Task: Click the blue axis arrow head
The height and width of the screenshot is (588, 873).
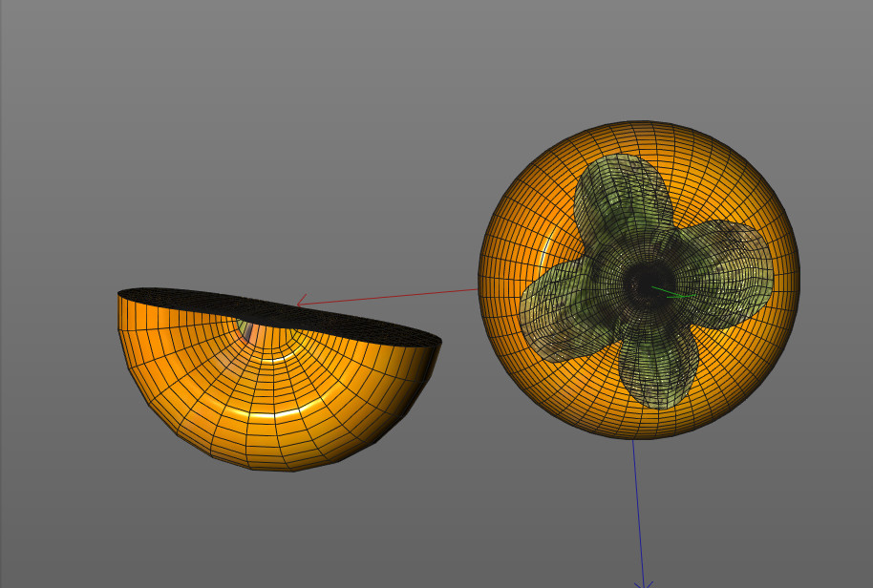Action: click(644, 583)
